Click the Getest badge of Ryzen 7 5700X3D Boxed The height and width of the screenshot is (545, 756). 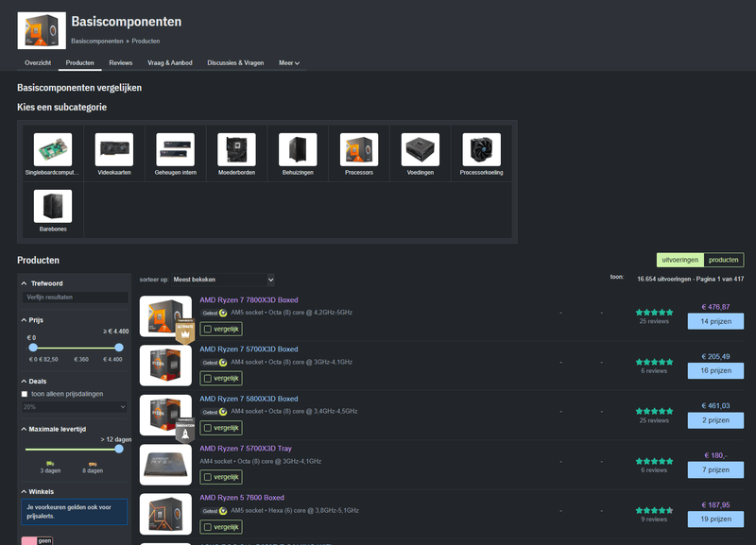point(215,363)
